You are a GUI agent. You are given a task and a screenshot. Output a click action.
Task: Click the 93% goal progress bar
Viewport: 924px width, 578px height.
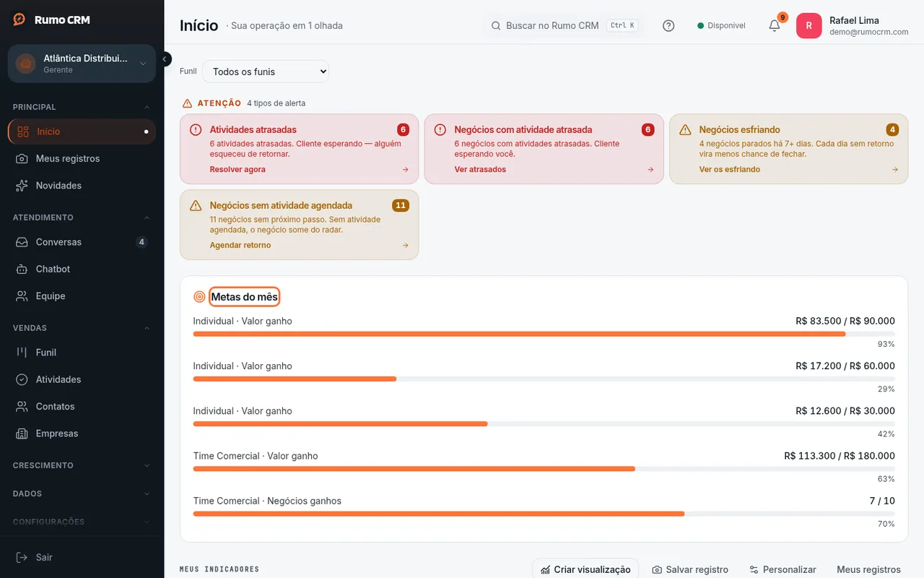pos(544,334)
